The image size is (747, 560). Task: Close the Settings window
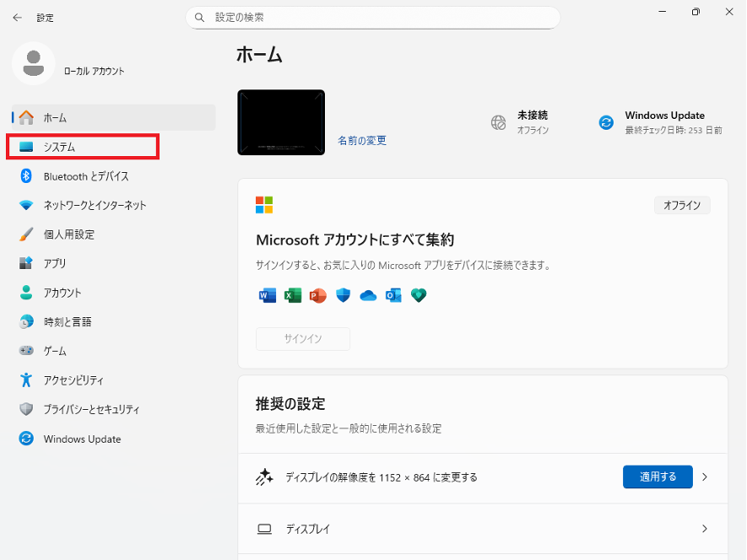pos(729,12)
